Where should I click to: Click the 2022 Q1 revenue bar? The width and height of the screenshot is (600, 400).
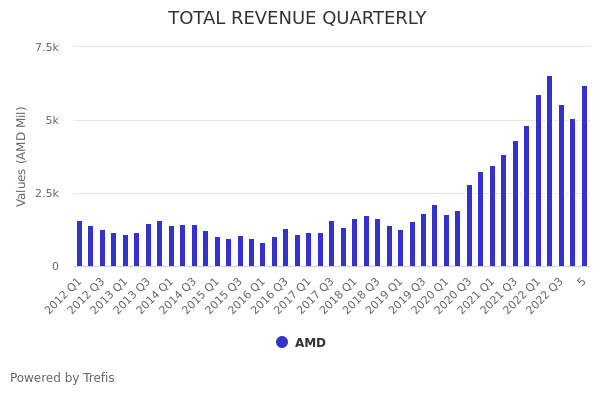point(538,181)
